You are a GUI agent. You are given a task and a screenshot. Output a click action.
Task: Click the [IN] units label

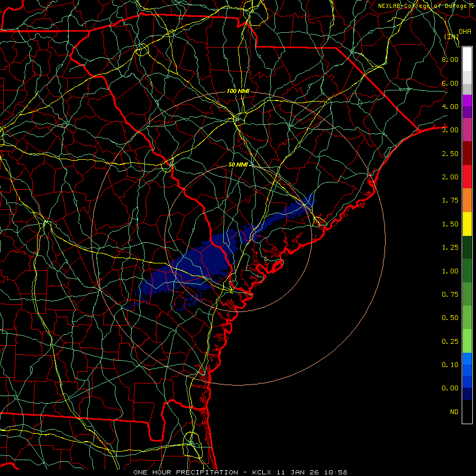coord(451,36)
